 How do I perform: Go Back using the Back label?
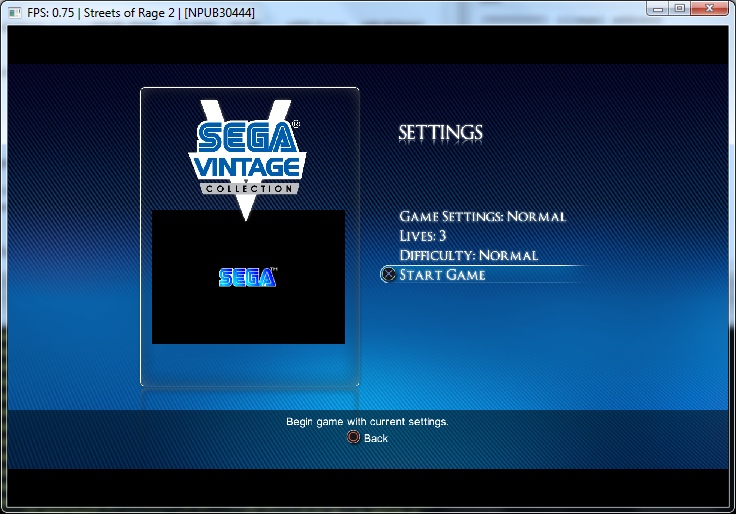(x=376, y=438)
